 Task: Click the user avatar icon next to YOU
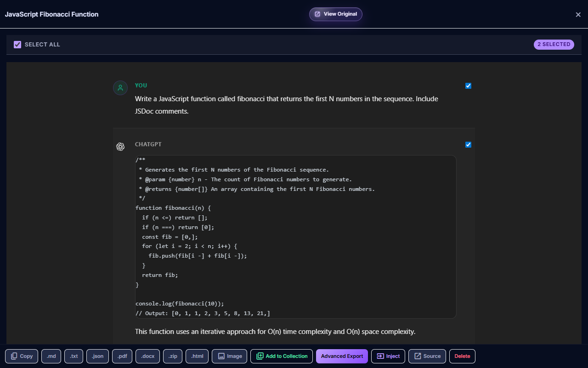coord(120,88)
